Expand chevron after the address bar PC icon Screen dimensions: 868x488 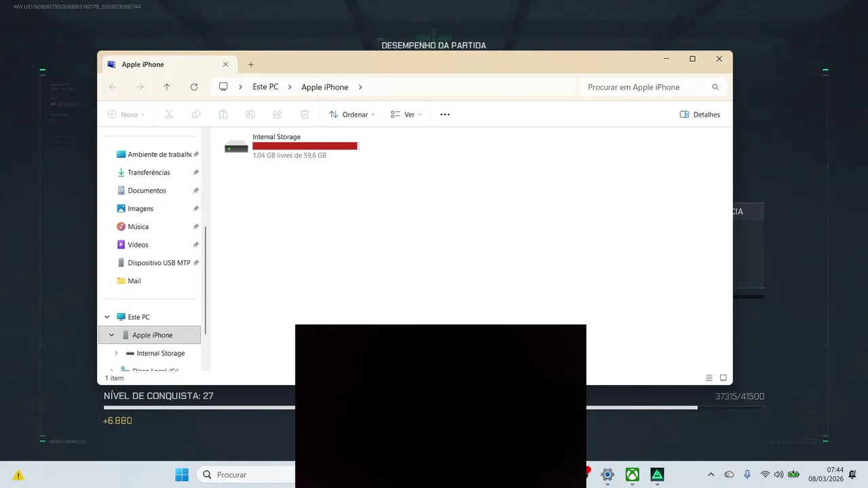tap(240, 87)
